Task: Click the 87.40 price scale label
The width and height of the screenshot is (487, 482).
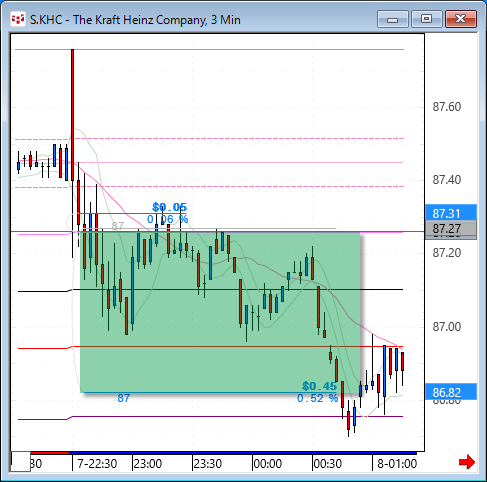Action: click(447, 180)
